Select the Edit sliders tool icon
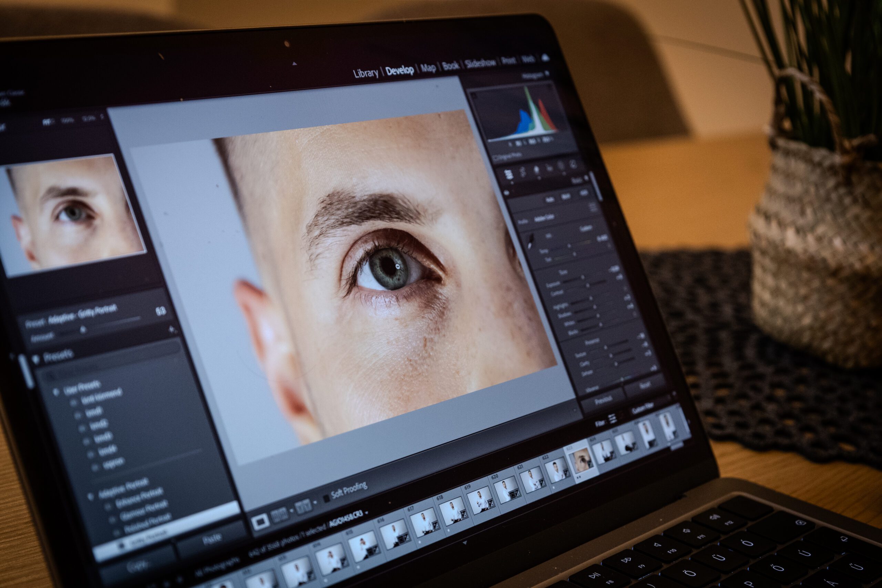882x588 pixels. (x=509, y=175)
